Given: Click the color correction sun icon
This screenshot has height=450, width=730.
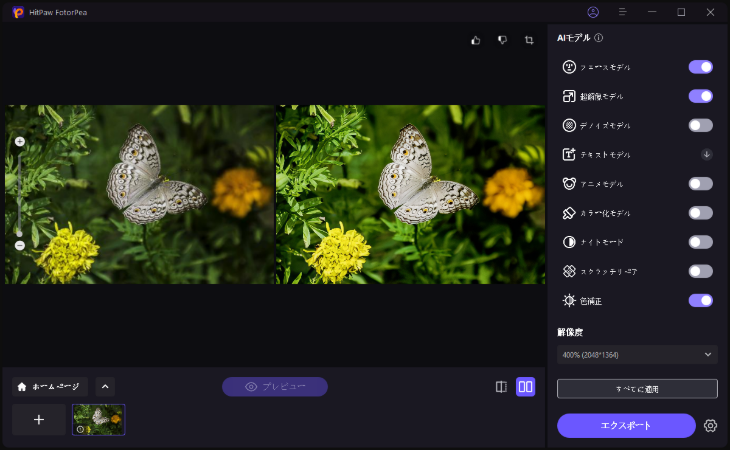Looking at the screenshot, I should [569, 301].
